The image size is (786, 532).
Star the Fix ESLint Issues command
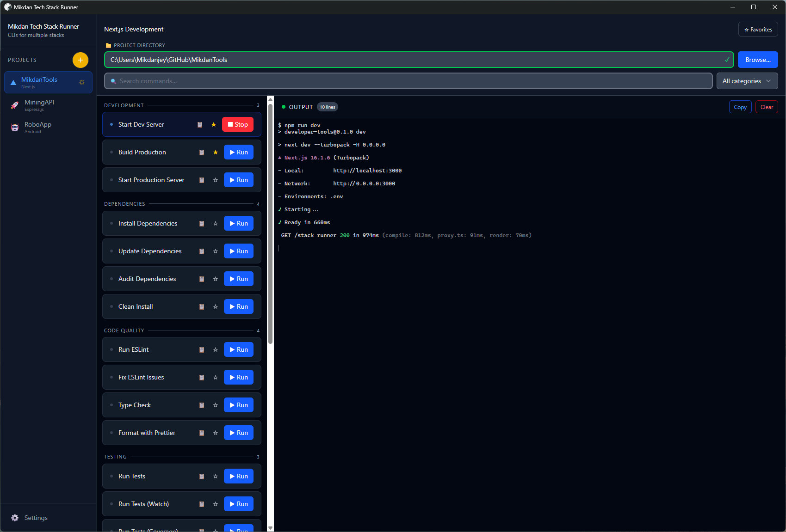click(x=216, y=378)
